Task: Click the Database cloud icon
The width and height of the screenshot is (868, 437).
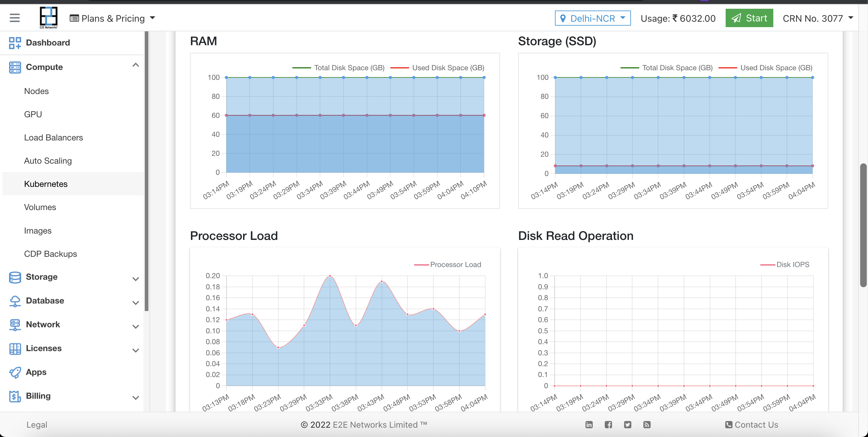Action: pos(15,301)
